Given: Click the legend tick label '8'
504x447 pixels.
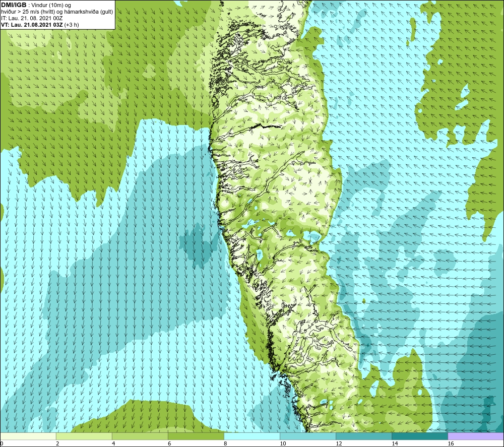Looking at the screenshot, I should click(x=225, y=444).
